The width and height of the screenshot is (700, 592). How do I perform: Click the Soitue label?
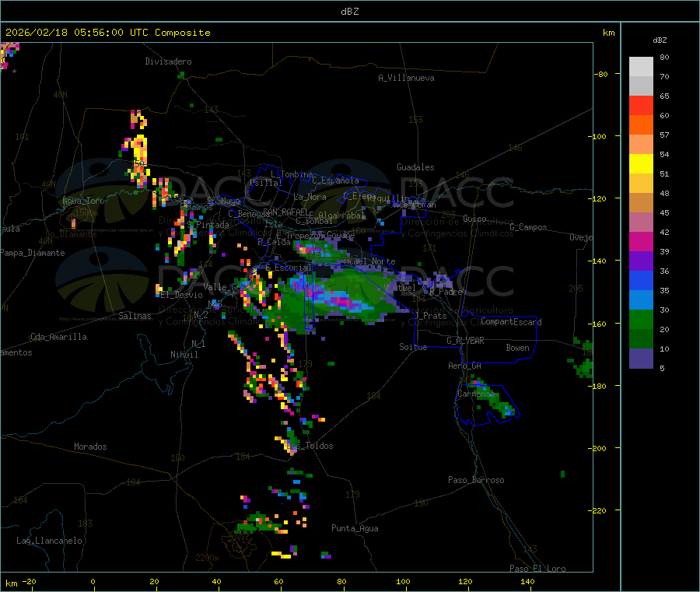(413, 347)
